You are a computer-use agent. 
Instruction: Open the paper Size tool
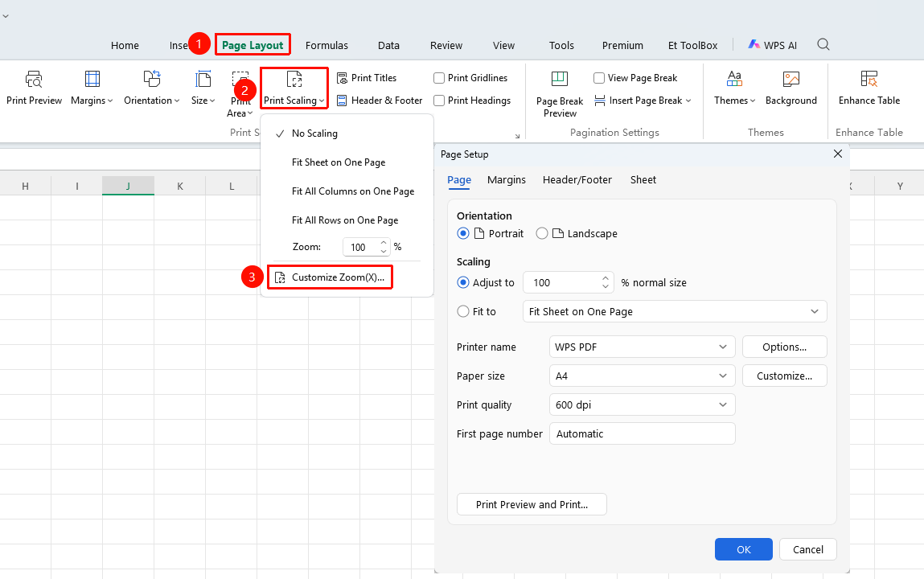coord(203,88)
